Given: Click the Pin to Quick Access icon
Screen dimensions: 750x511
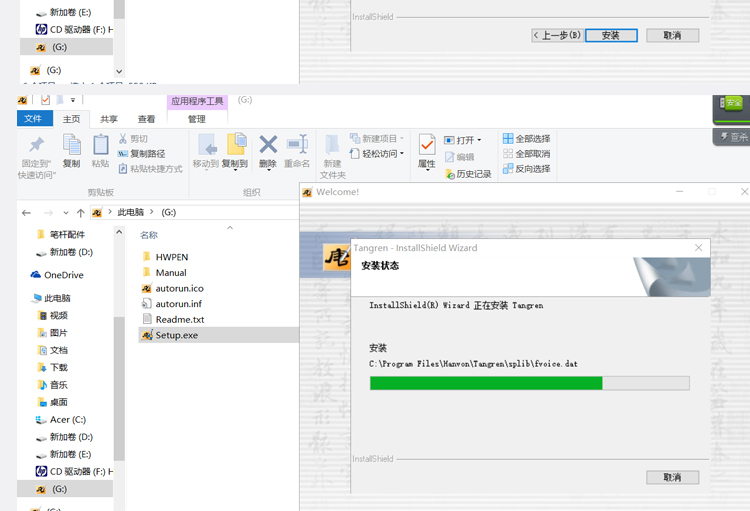Looking at the screenshot, I should [36, 146].
